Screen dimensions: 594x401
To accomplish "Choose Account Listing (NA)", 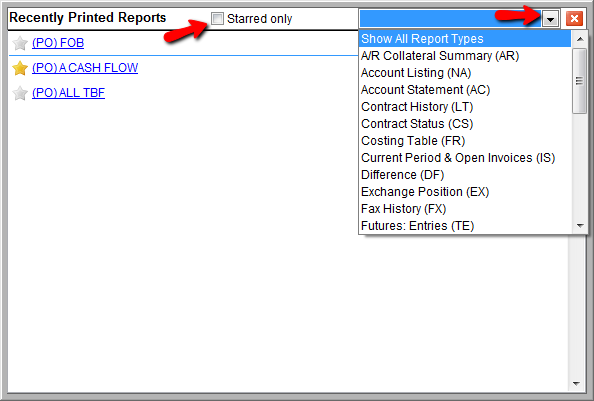I will (x=465, y=73).
